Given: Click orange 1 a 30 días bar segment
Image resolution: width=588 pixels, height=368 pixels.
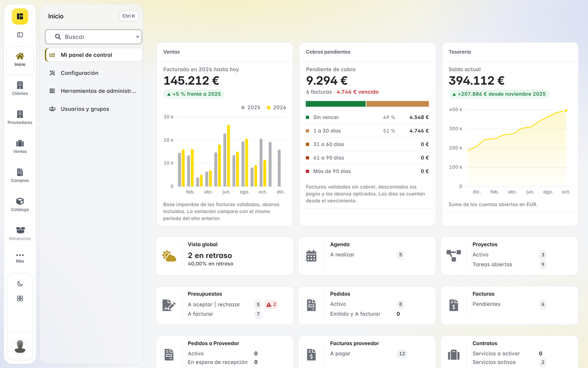Looking at the screenshot, I should [x=397, y=104].
